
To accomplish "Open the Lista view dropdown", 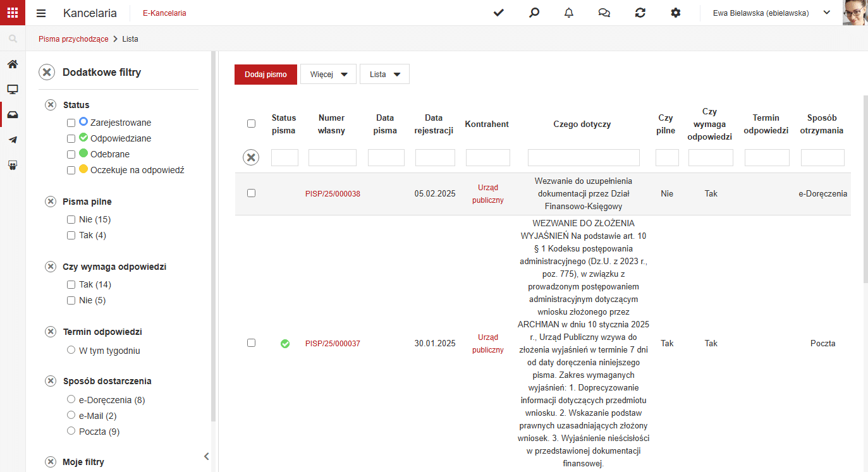I will (384, 74).
